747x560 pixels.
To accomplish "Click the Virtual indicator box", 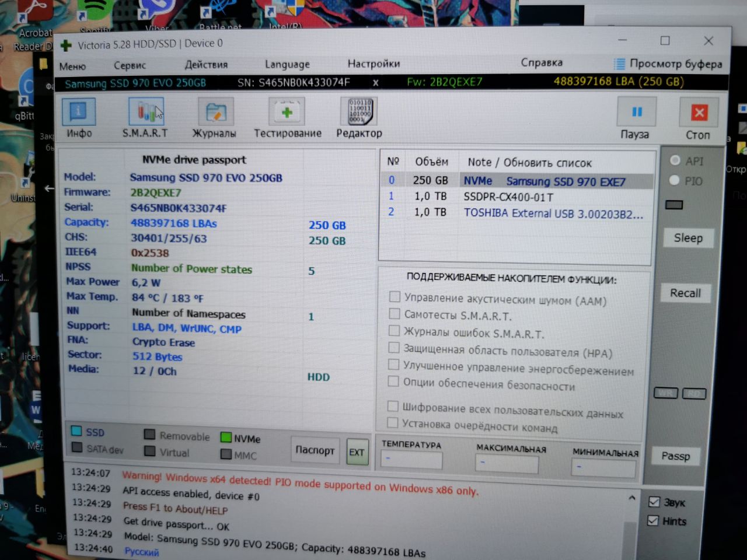I will point(150,451).
